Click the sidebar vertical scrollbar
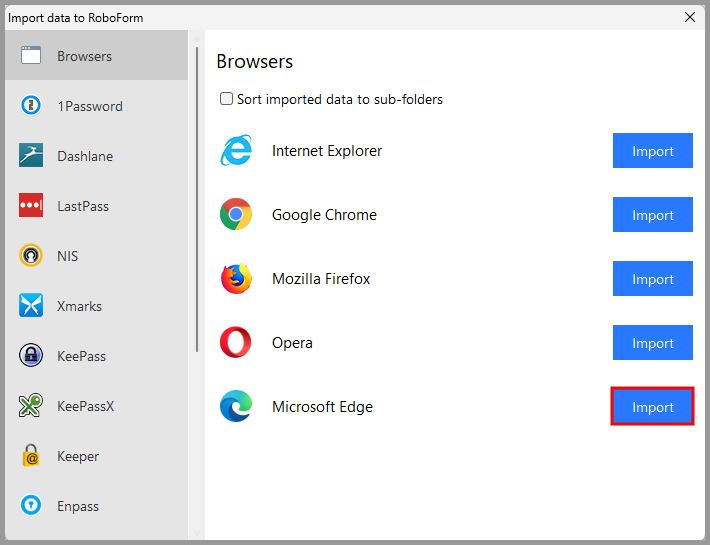The width and height of the screenshot is (710, 545). tap(196, 200)
